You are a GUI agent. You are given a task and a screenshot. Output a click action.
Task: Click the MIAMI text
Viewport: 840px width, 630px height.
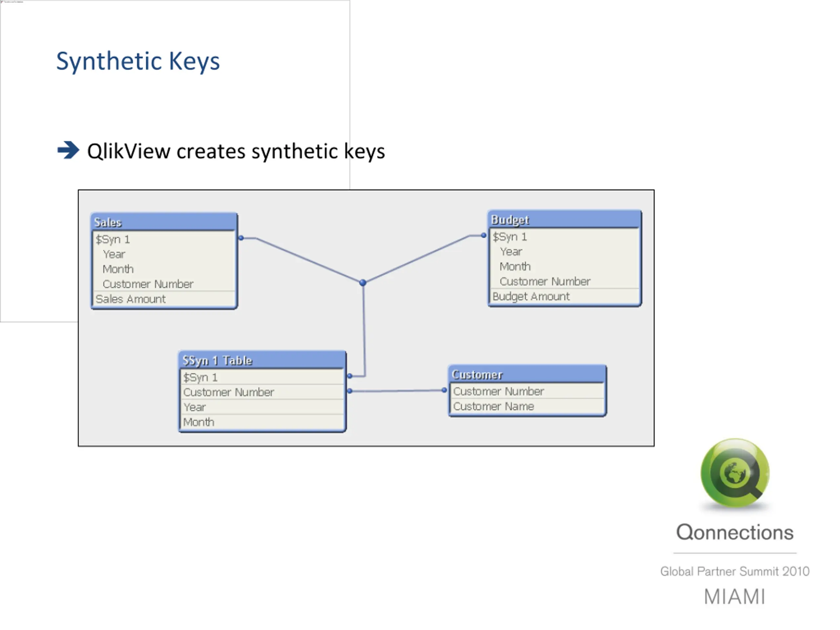pos(735,597)
